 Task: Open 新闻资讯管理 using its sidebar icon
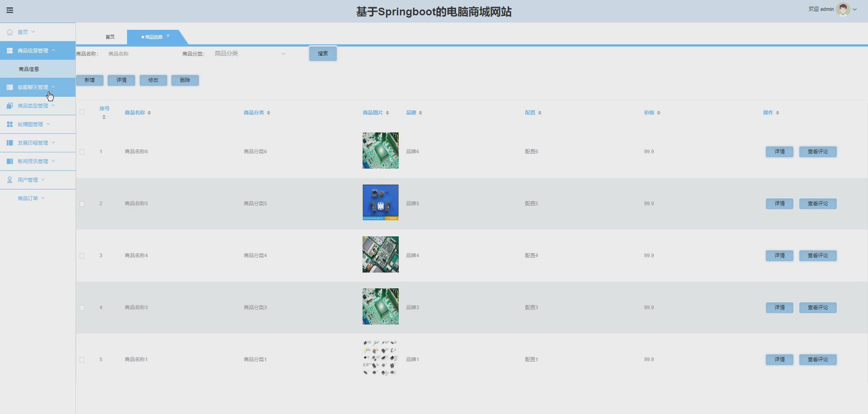click(9, 161)
